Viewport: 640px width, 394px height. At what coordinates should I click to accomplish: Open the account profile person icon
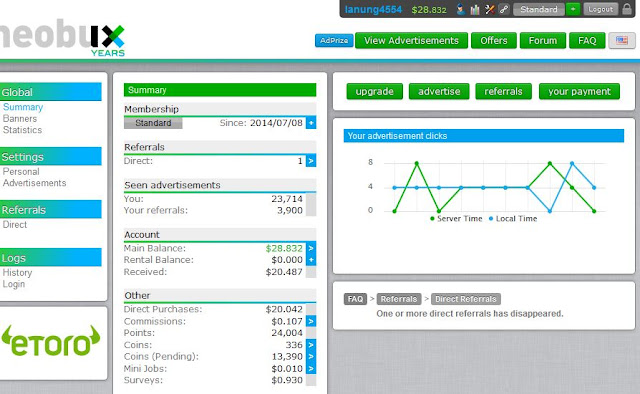click(x=460, y=9)
